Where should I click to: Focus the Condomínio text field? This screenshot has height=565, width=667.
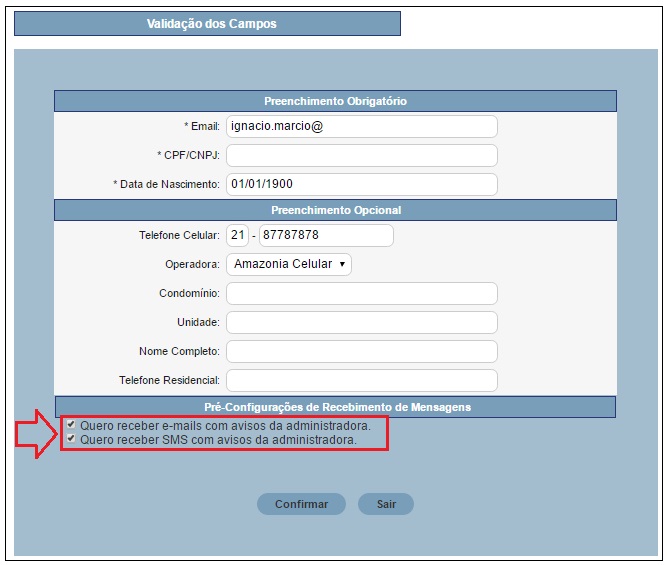click(361, 293)
